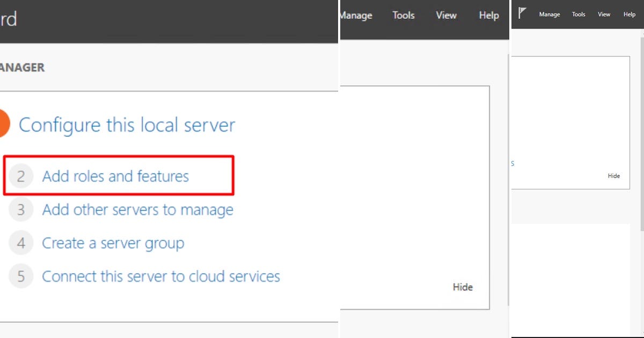644x338 pixels.
Task: Click the step 3 numbered circle
Action: coord(20,209)
